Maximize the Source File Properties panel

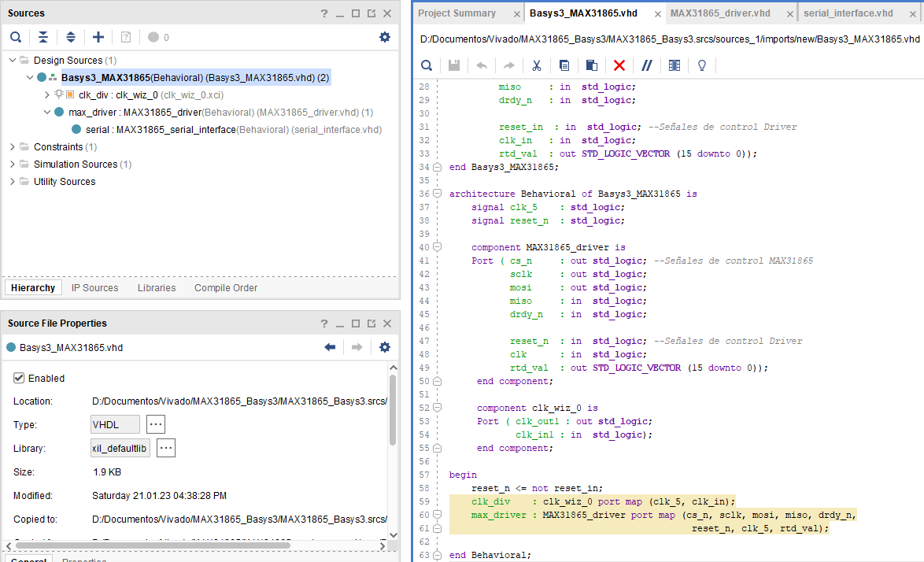(355, 324)
